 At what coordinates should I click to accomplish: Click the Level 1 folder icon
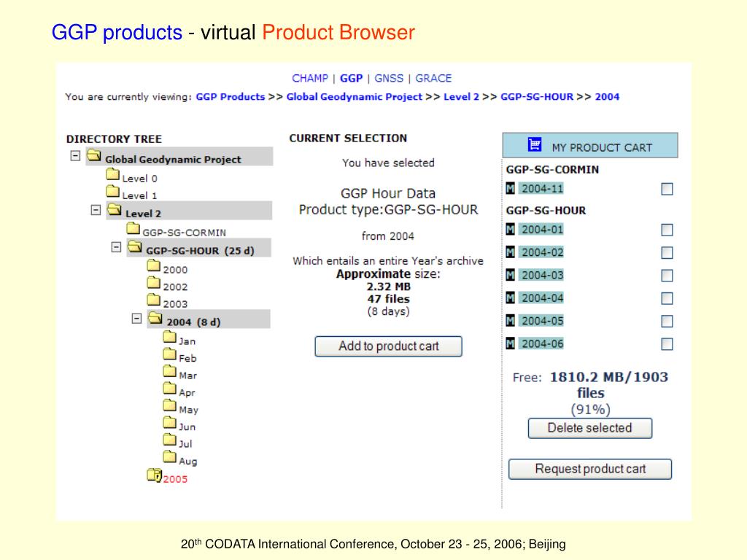tap(113, 192)
